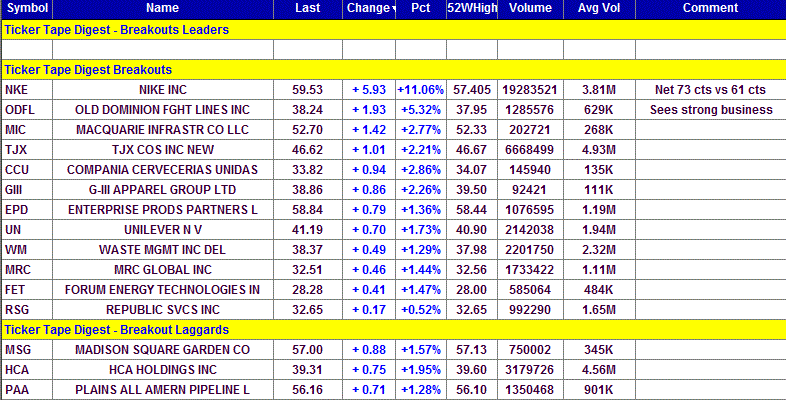Click MIC 52-week high 52.33
This screenshot has height=400, width=786.
tap(471, 130)
